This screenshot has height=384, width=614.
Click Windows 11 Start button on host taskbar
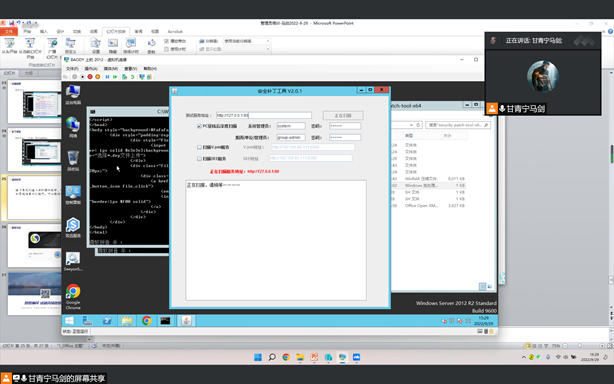coord(258,357)
